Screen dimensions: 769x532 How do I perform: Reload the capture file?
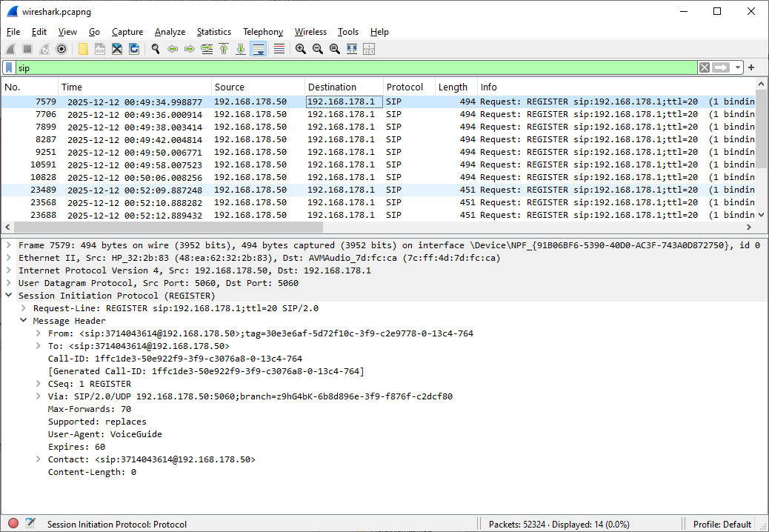click(x=134, y=49)
